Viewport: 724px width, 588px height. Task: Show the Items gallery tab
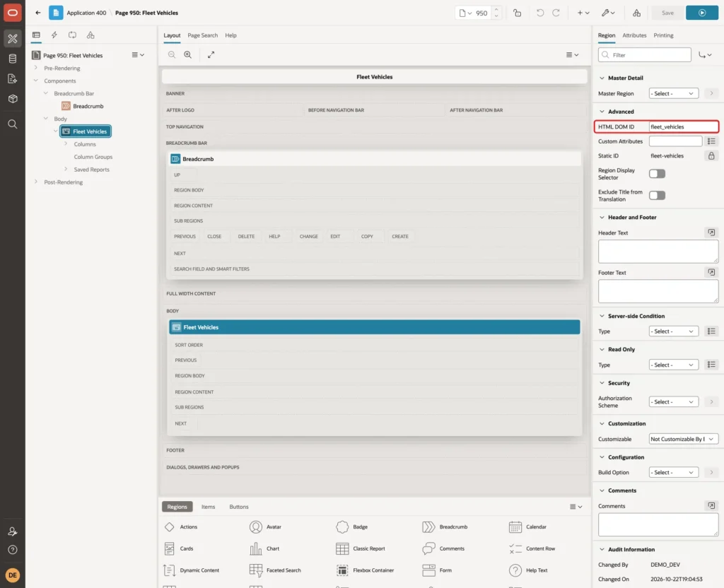pos(209,507)
